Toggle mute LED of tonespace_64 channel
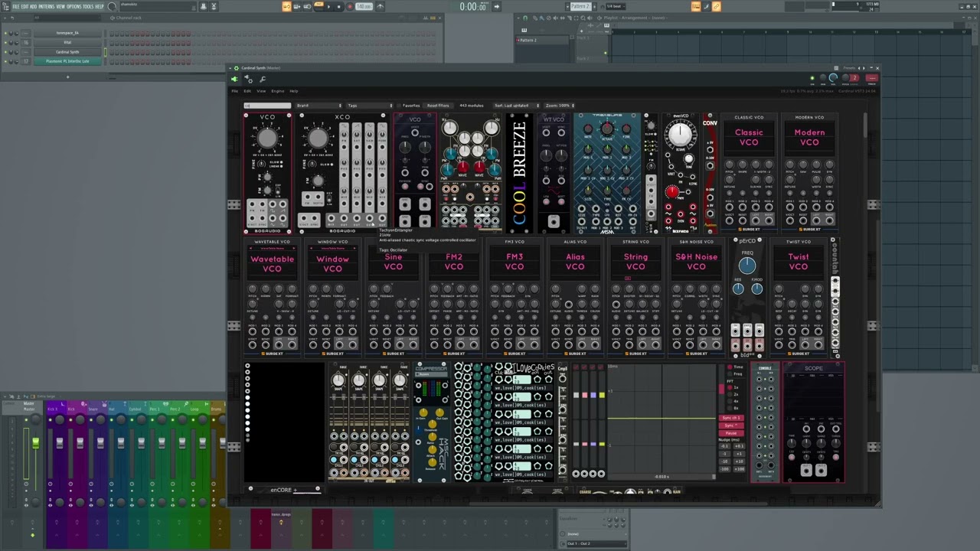The width and height of the screenshot is (980, 551). (6, 33)
